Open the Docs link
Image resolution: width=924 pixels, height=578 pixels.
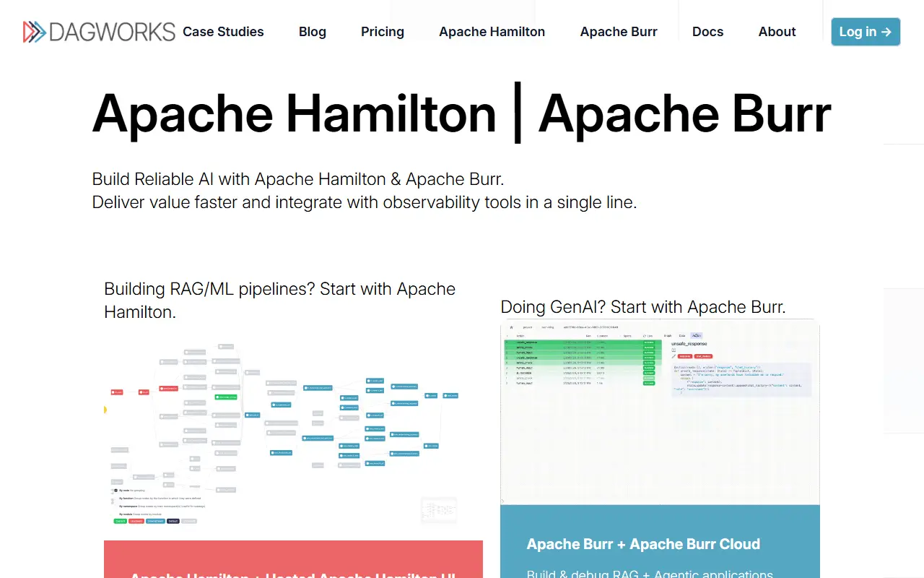click(707, 32)
